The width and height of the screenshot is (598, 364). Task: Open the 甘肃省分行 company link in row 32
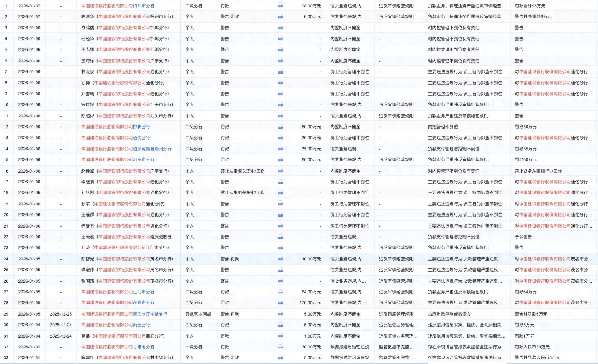[x=118, y=347]
